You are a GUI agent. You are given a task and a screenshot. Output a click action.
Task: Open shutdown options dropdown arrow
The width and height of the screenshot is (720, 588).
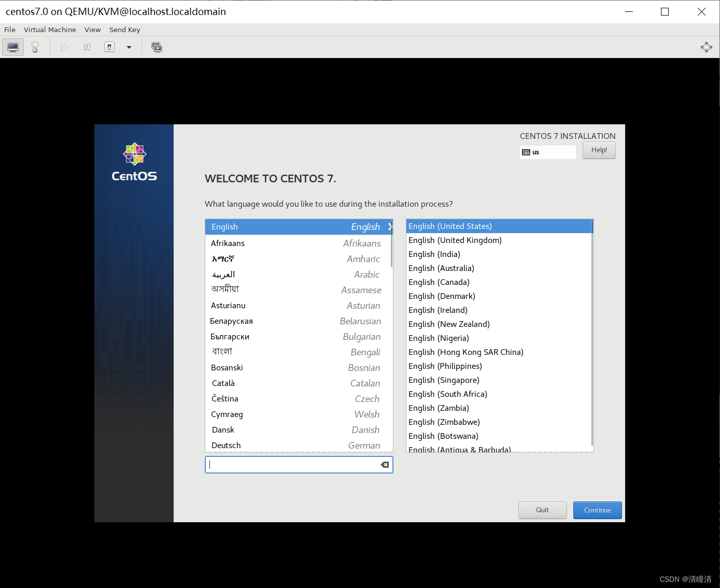(129, 47)
